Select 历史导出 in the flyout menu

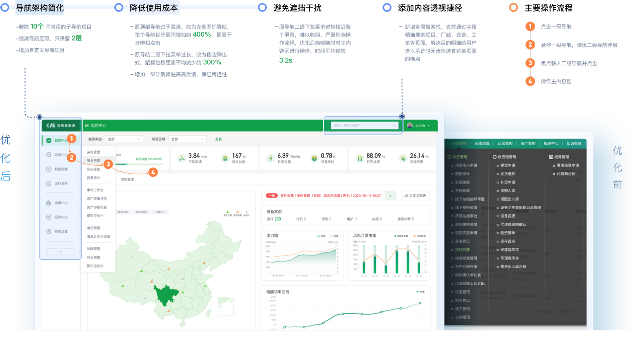pyautogui.click(x=94, y=169)
